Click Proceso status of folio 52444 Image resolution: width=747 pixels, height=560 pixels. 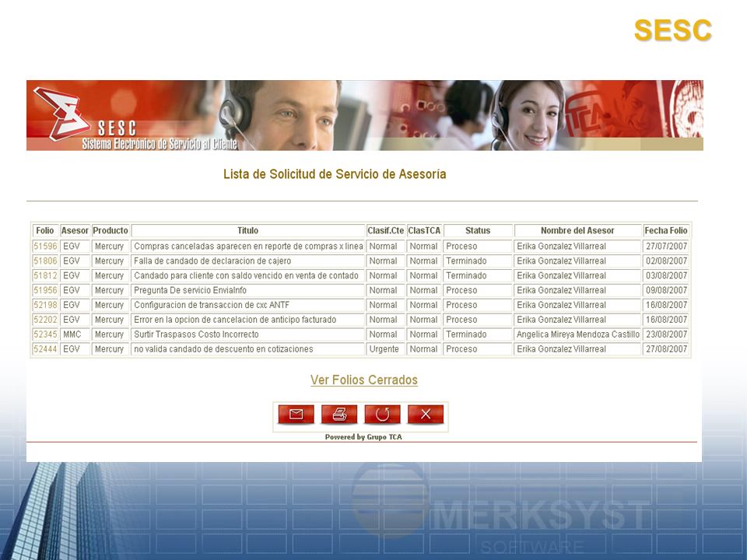point(461,349)
